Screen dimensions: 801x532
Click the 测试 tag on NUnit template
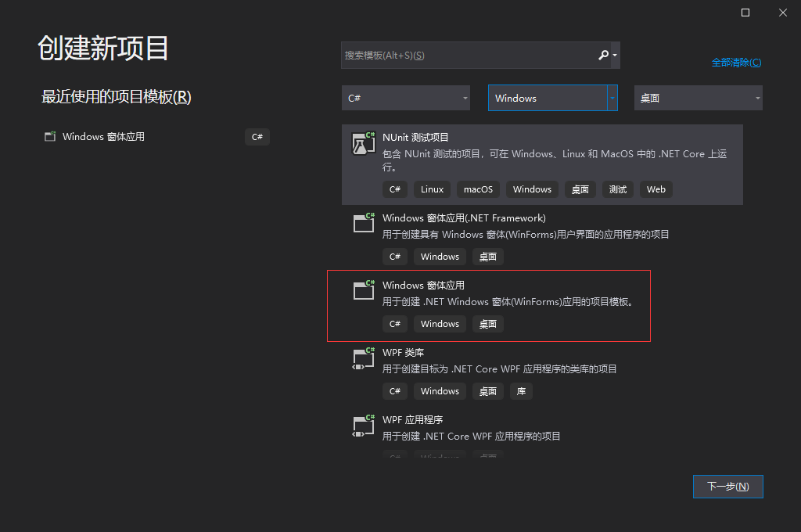[618, 189]
